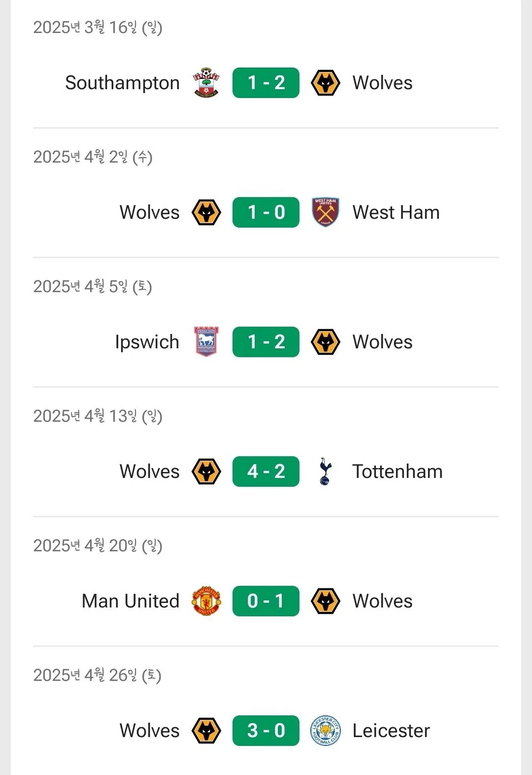Click Wolves crest in Southampton match
Viewport: 532px width, 775px height.
[x=325, y=83]
